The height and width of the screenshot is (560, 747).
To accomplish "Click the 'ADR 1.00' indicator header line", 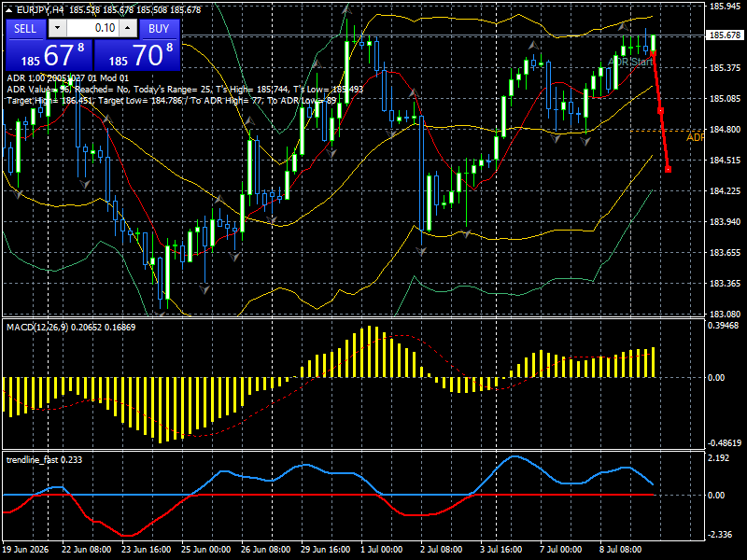I will [x=67, y=78].
